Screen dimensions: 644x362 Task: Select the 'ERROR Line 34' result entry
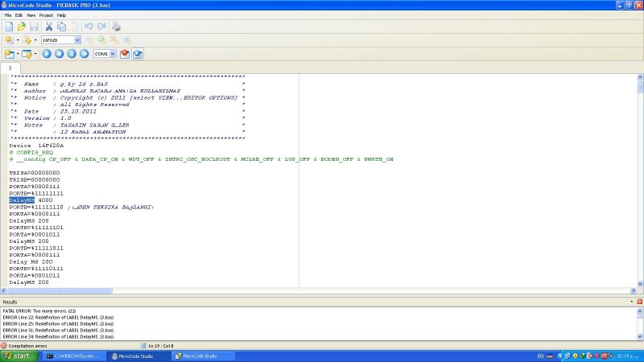coord(58,336)
